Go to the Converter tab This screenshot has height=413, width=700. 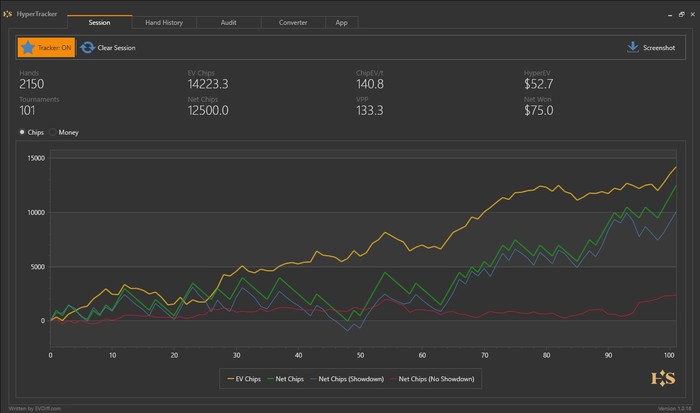[293, 22]
